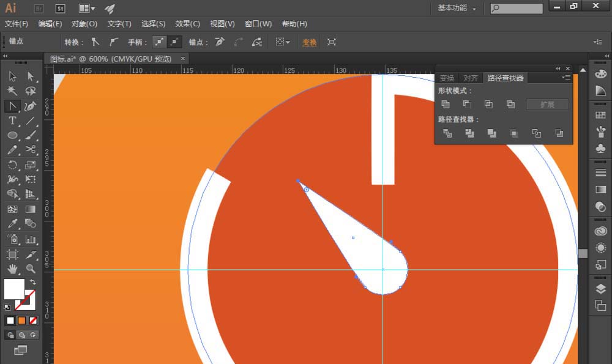Select the Rotate tool
The height and width of the screenshot is (364, 612).
point(12,165)
